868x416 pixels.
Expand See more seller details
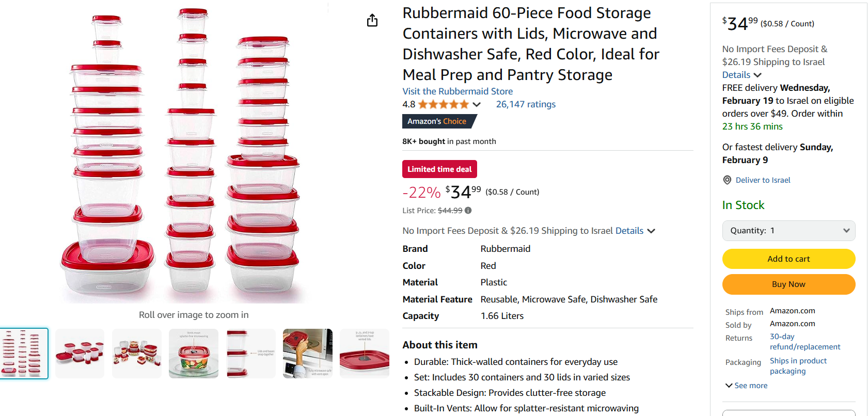[746, 386]
